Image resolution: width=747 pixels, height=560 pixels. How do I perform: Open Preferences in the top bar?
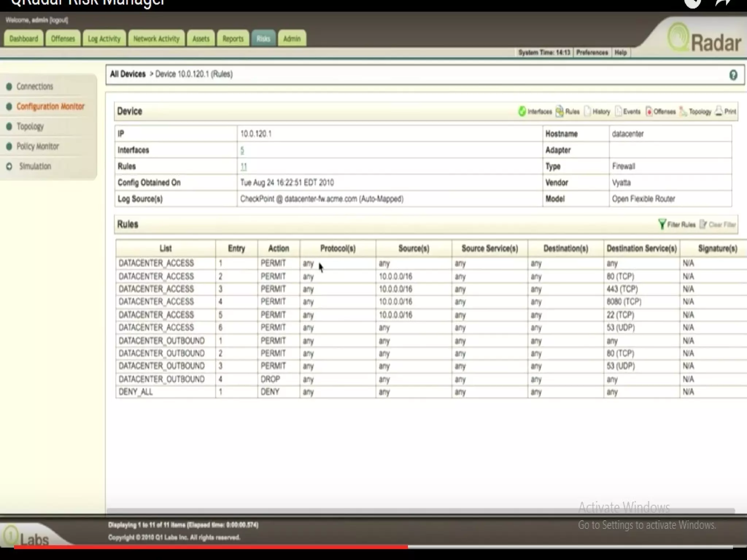click(592, 52)
